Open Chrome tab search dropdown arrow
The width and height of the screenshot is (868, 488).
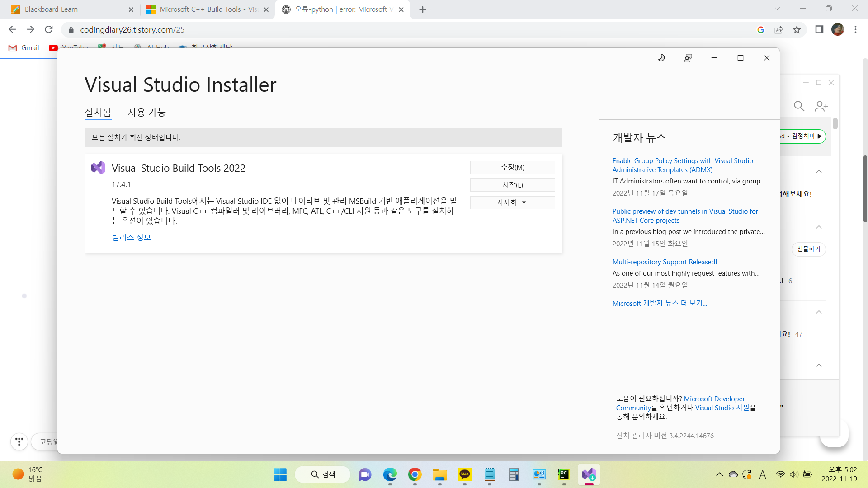[x=777, y=9]
